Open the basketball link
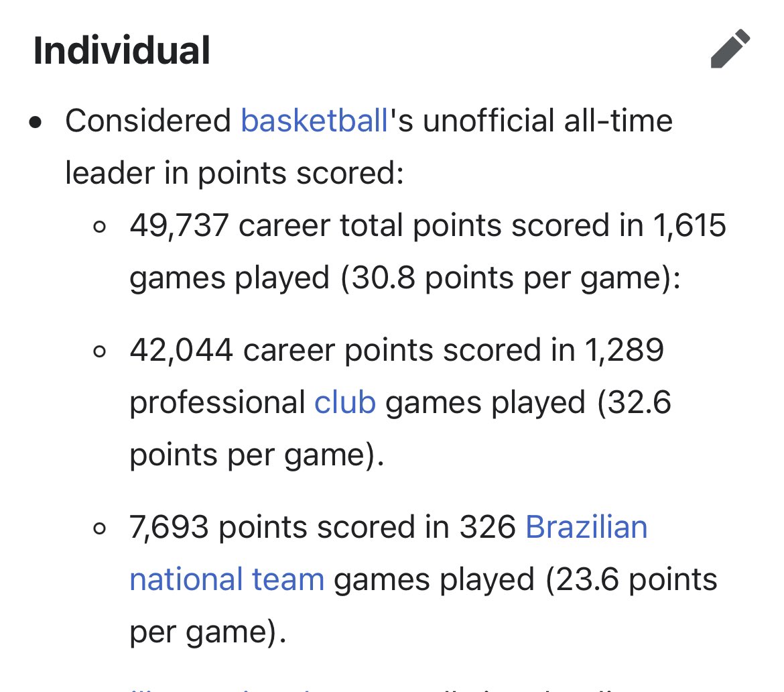The width and height of the screenshot is (784, 692). (314, 121)
